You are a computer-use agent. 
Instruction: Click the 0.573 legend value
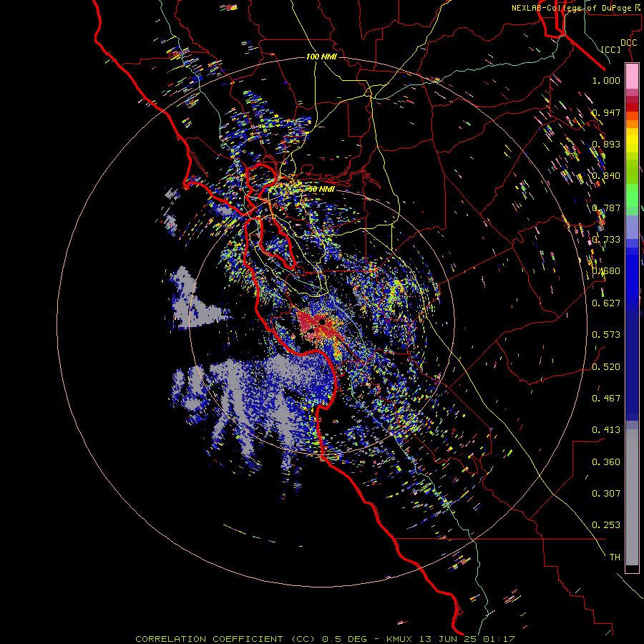click(606, 335)
